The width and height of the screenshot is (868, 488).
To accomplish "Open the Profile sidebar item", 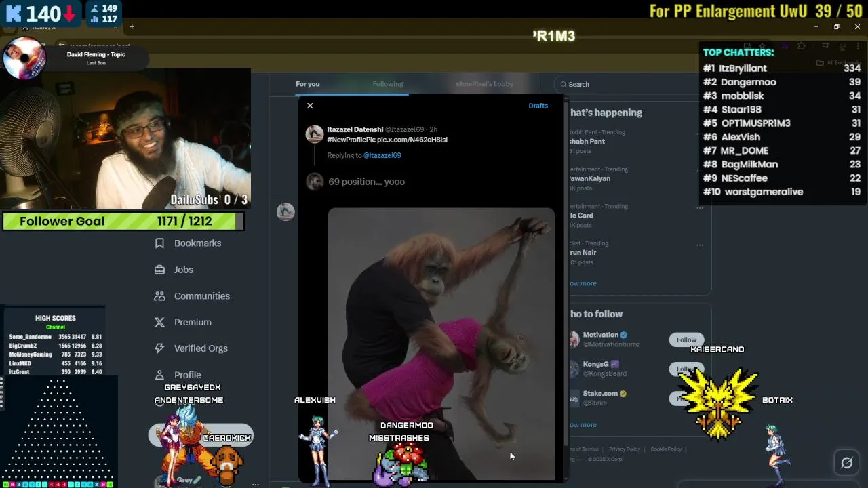I will [177, 375].
